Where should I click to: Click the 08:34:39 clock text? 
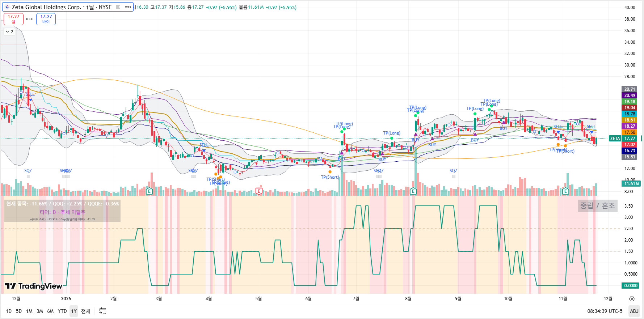click(597, 311)
